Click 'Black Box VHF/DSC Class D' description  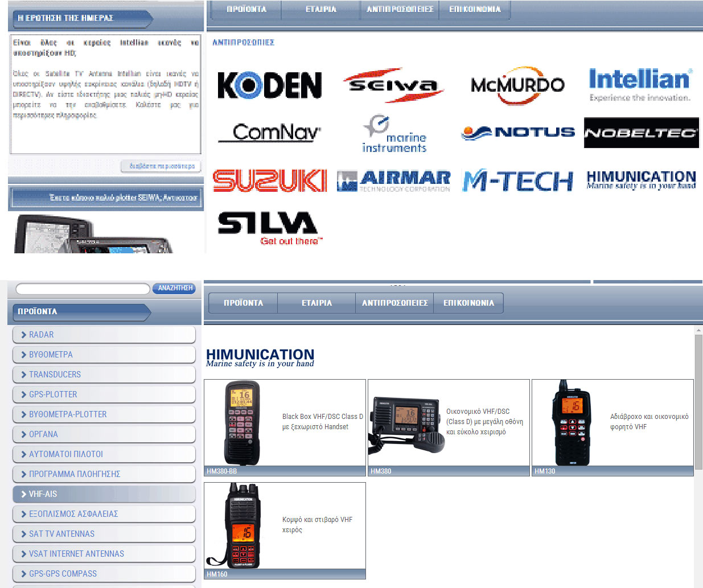[322, 422]
